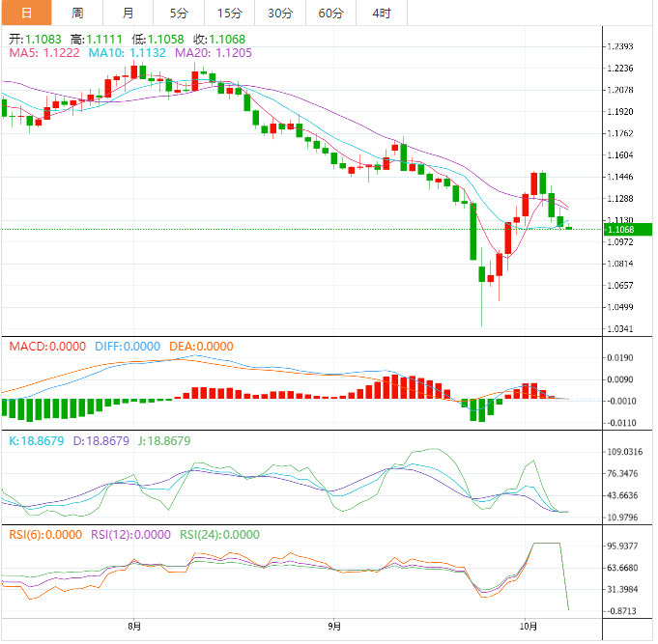Click the 1.0972 price axis value
Viewport: 658px width, 644px height.
coord(620,242)
